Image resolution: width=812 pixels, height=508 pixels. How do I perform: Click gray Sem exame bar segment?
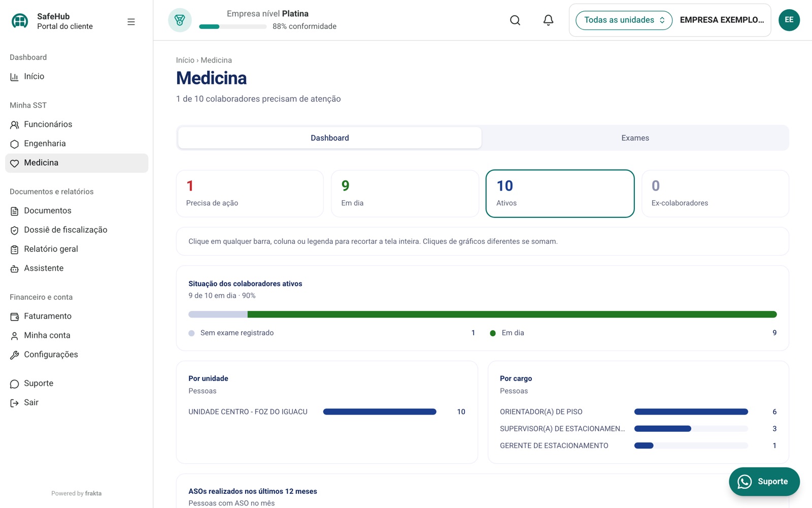point(218,314)
